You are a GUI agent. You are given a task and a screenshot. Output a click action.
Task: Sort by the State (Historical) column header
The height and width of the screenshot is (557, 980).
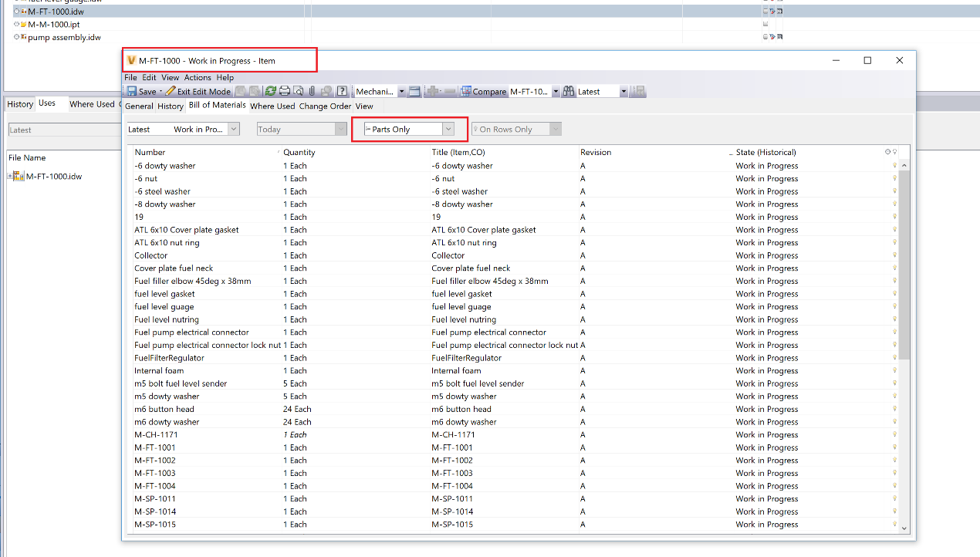point(810,152)
